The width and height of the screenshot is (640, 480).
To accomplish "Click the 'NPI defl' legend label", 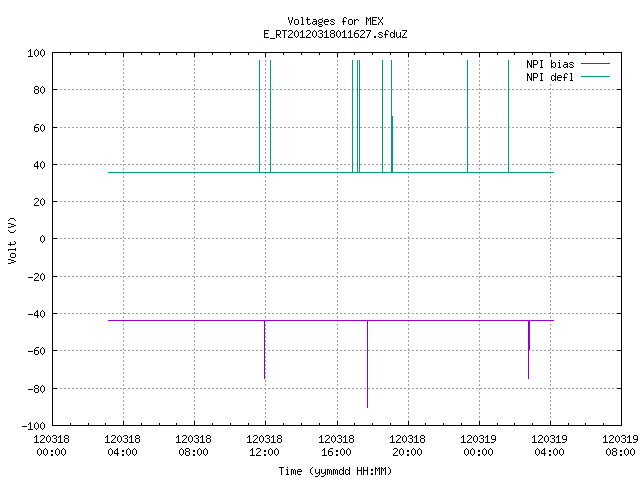I will click(x=550, y=77).
